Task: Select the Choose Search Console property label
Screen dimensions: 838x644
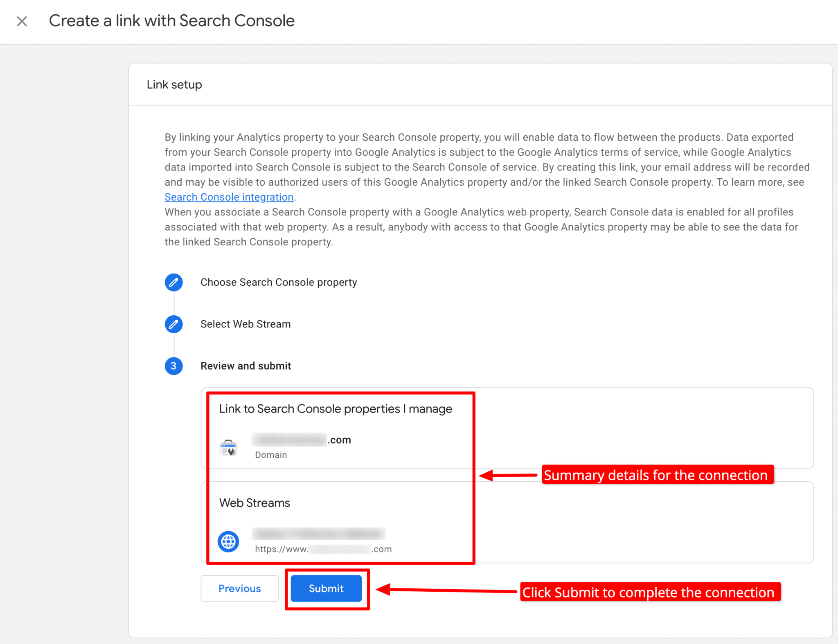Action: [279, 282]
